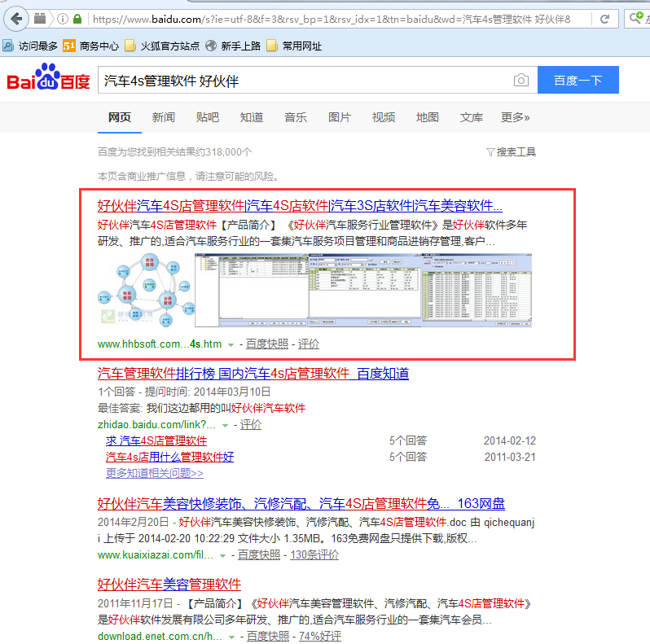Click the camera image search icon
650x644 pixels.
click(x=521, y=80)
